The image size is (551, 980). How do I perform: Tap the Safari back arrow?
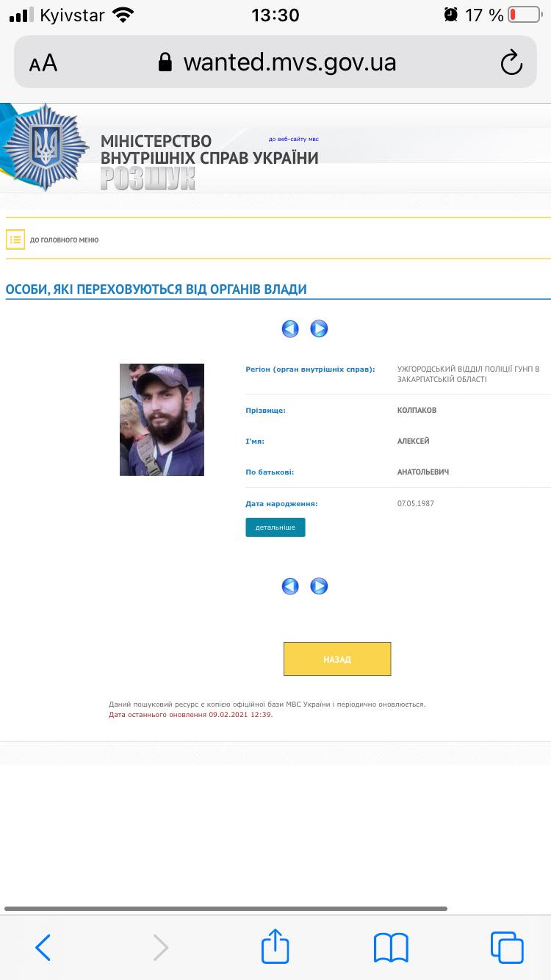pyautogui.click(x=43, y=948)
